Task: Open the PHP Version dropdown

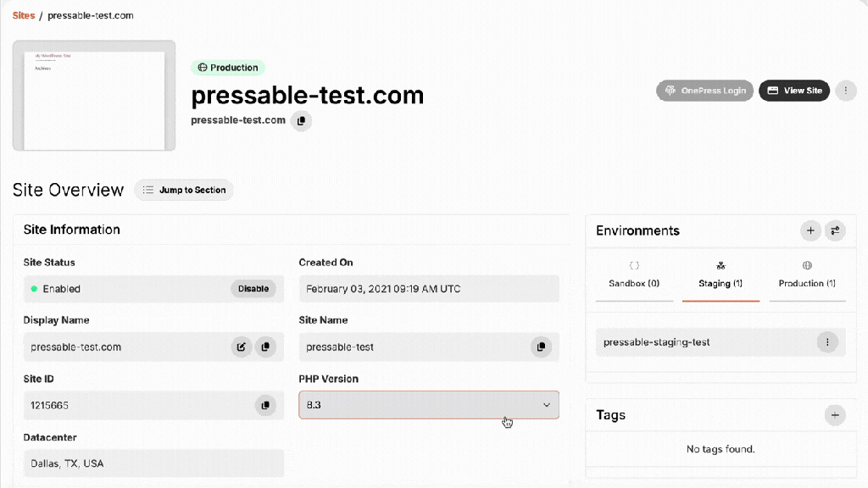Action: coord(429,405)
